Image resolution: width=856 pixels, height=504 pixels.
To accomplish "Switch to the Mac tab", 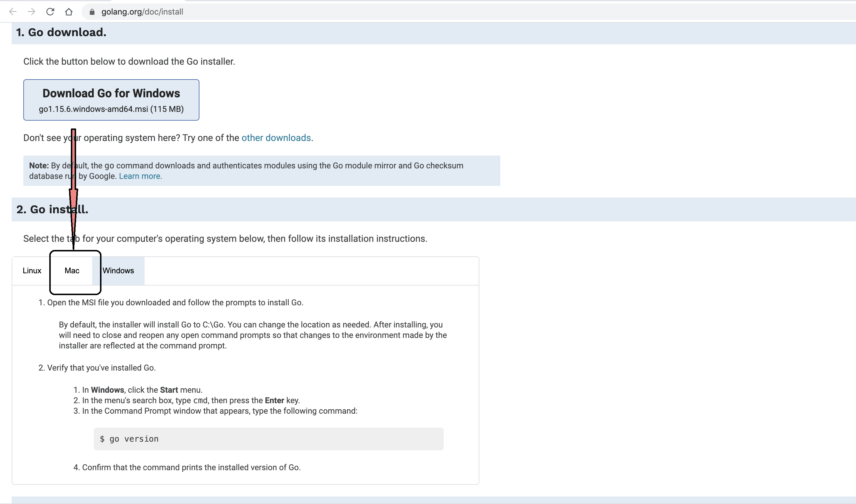I will (72, 271).
